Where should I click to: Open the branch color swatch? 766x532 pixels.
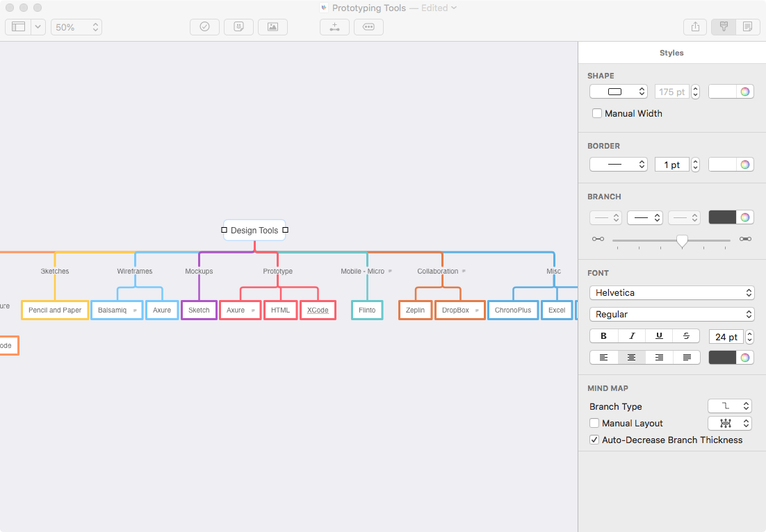click(x=722, y=217)
